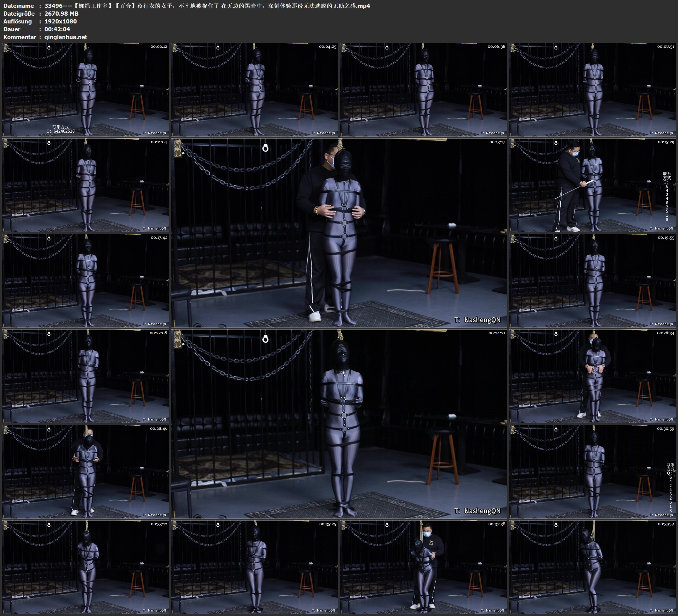This screenshot has height=616, width=678.
Task: Select the thumbnail marked 00:11:04
Action: (x=85, y=185)
